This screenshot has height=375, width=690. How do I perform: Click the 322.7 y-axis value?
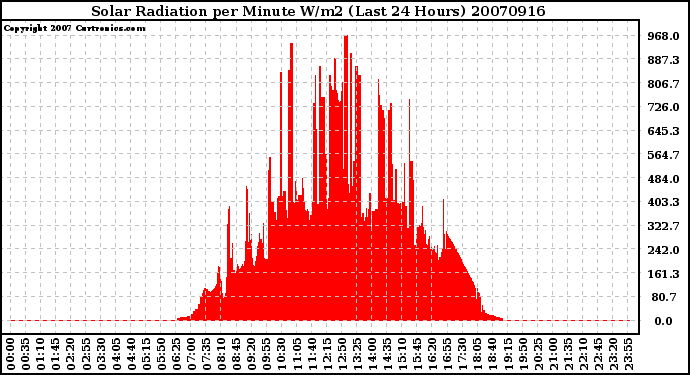click(x=663, y=226)
